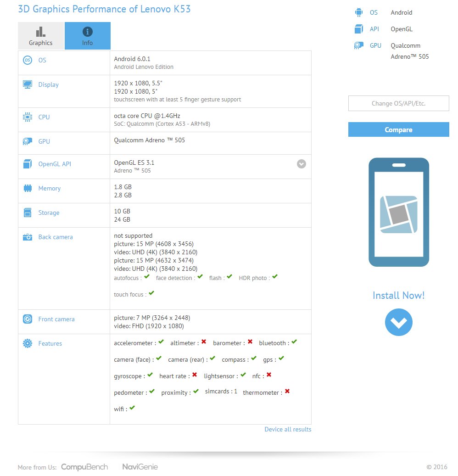
Task: Click the Back camera icon
Action: coord(28,237)
